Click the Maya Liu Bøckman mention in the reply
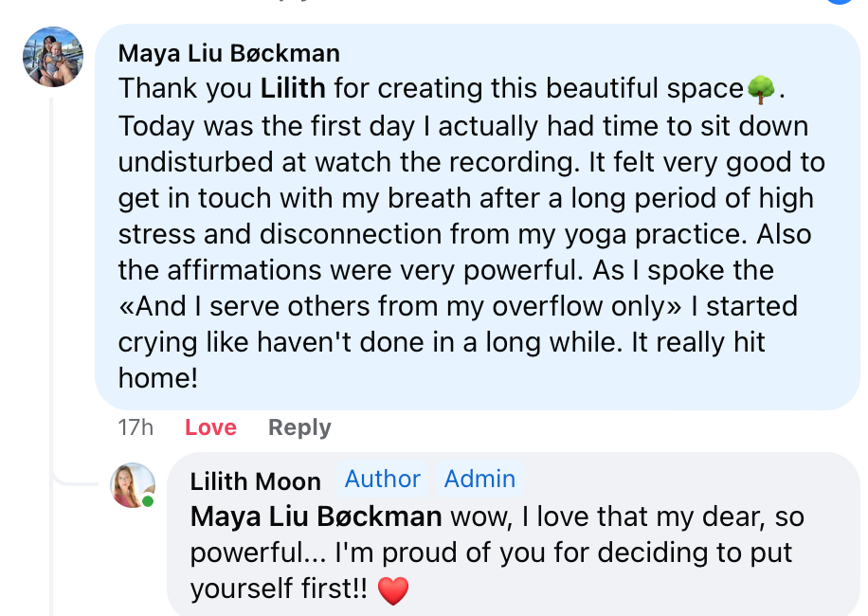 [316, 516]
